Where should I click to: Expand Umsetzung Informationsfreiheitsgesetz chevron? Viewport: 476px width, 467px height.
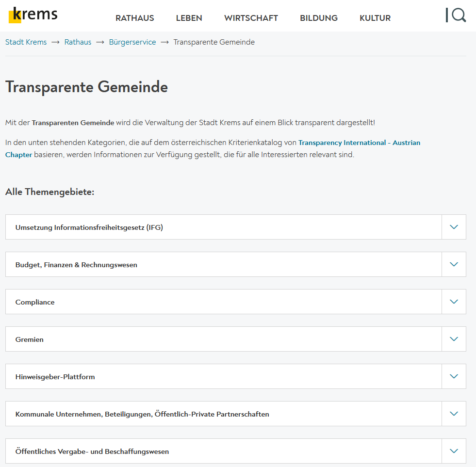454,227
